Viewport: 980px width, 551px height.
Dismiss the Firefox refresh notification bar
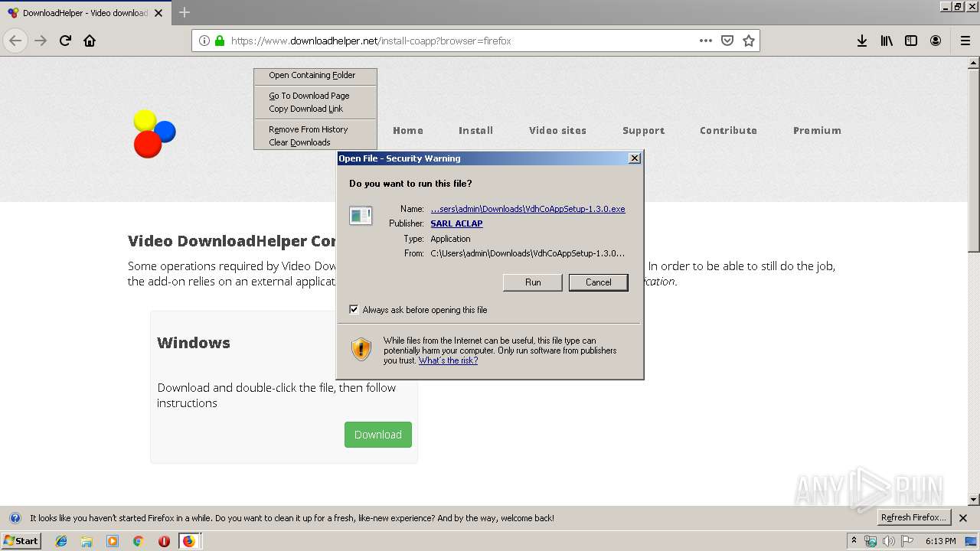[x=963, y=518]
